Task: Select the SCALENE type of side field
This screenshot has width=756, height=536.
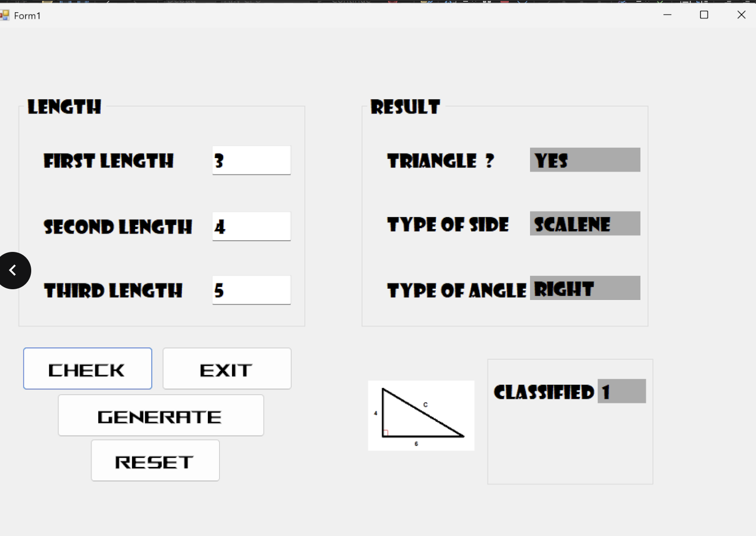Action: click(x=585, y=223)
